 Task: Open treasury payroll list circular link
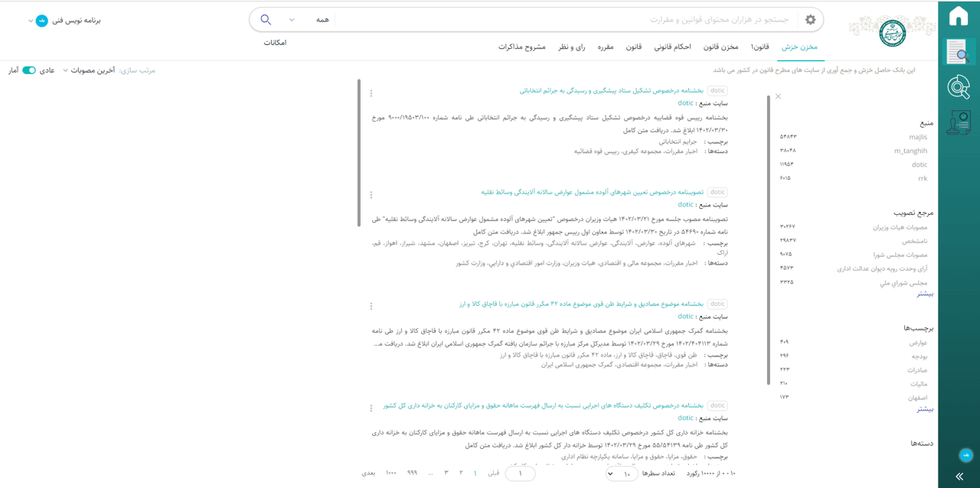pos(544,405)
